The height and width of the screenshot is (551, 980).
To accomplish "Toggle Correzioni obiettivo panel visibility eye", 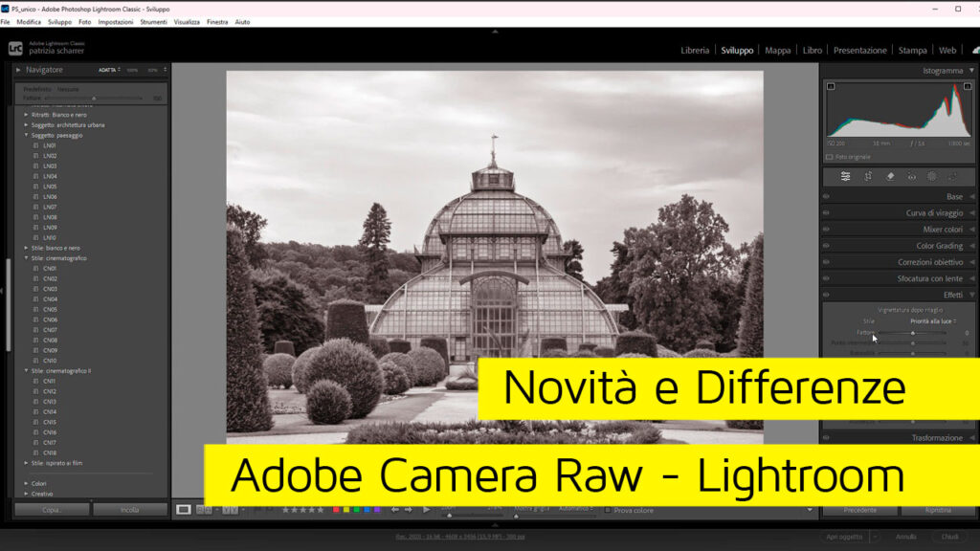I will (826, 262).
